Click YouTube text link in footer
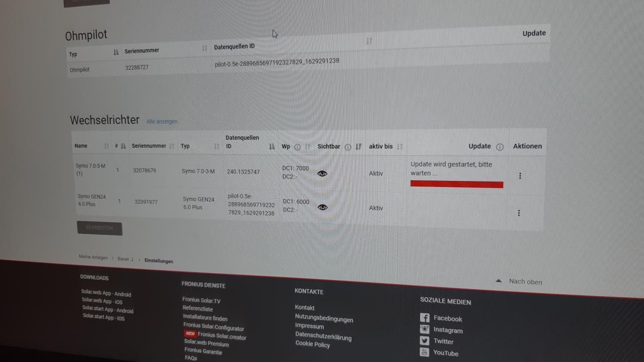This screenshot has height=362, width=644. point(446,353)
